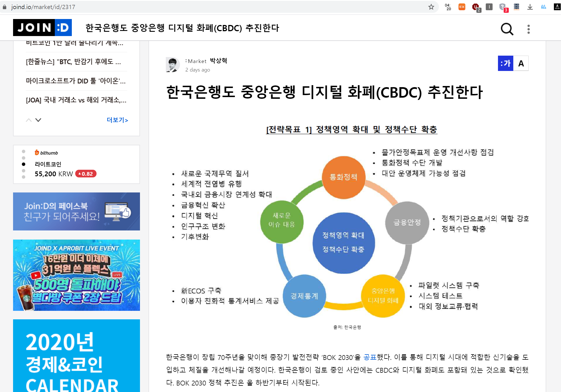Switch to the A font toggle
561x392 pixels.
521,63
